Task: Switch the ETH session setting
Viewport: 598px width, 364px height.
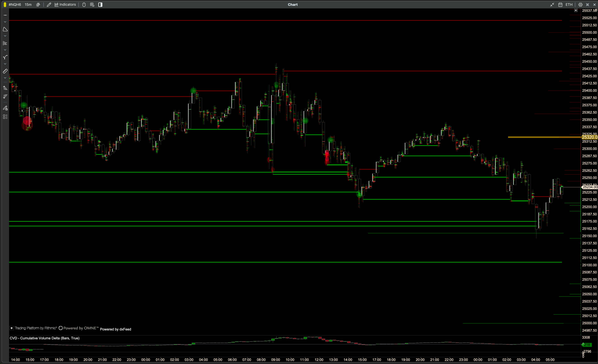Action: 569,5
